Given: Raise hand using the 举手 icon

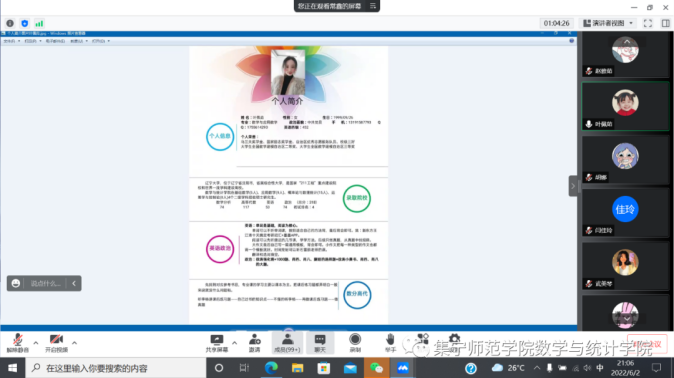Looking at the screenshot, I should pos(390,343).
